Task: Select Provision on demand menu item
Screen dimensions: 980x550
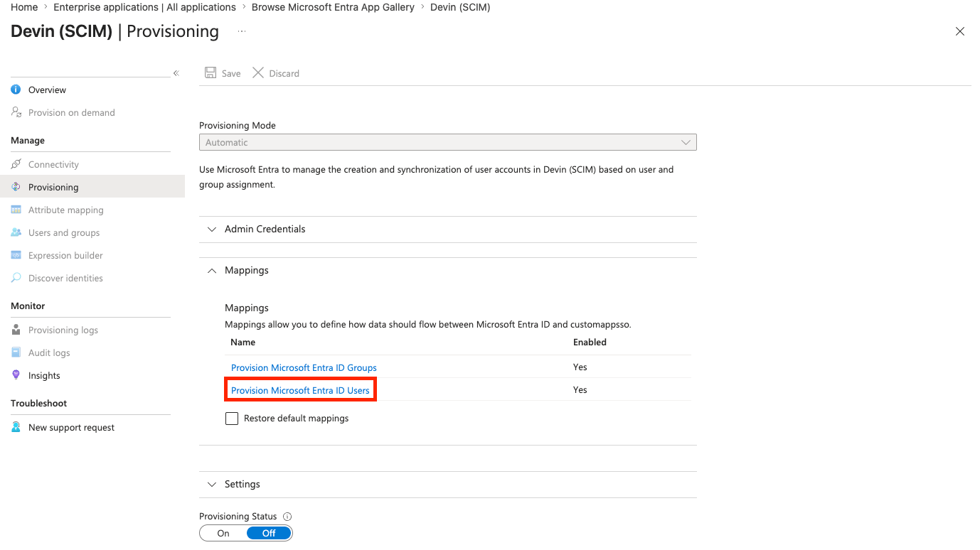Action: coord(71,112)
